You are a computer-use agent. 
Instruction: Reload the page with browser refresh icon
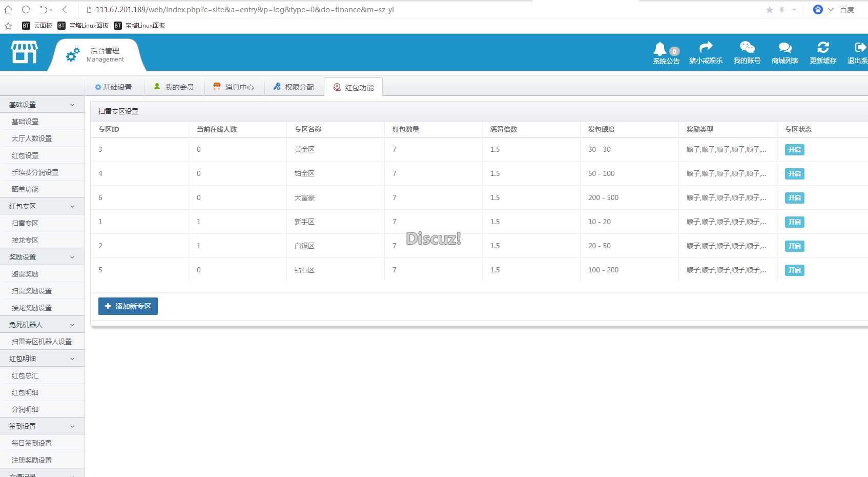26,9
